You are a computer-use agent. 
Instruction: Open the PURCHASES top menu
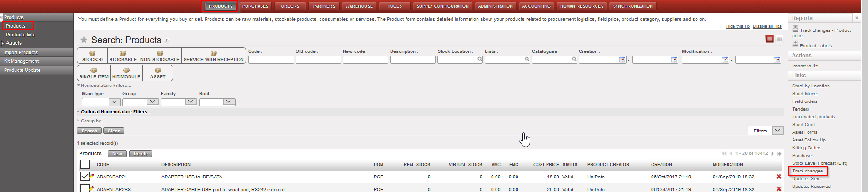click(255, 6)
